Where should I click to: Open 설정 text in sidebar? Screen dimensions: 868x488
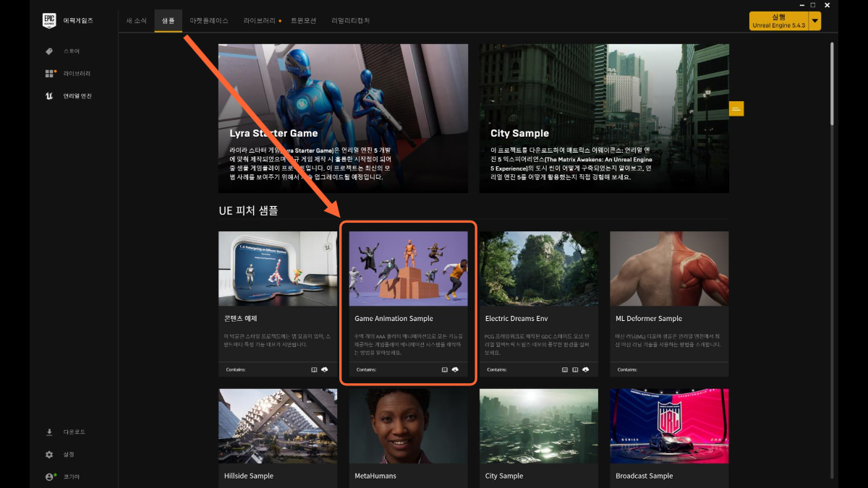point(69,454)
